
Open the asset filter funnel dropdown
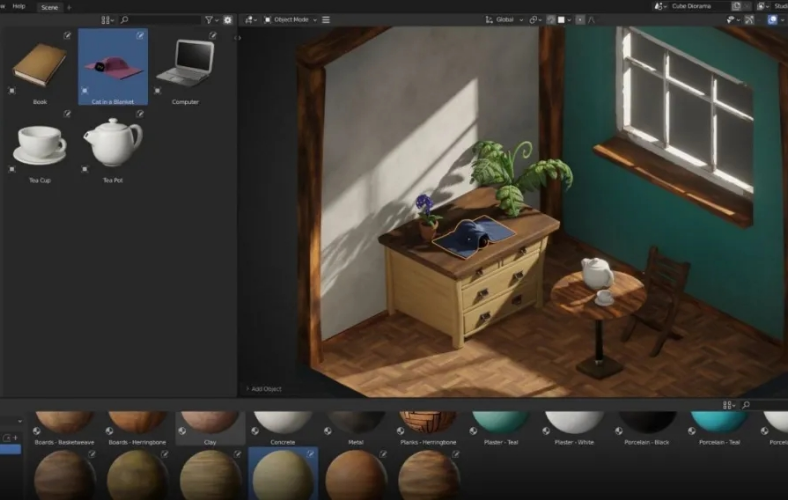(x=211, y=20)
